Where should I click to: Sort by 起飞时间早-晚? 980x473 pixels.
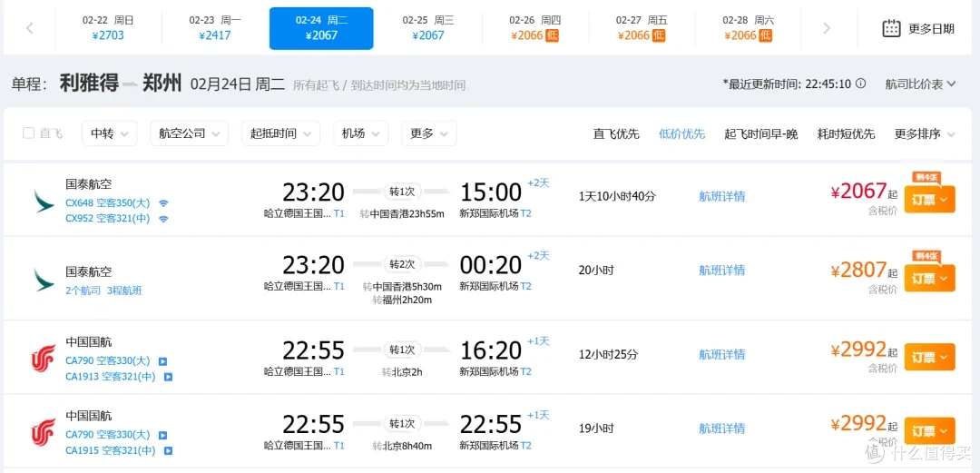pyautogui.click(x=761, y=133)
